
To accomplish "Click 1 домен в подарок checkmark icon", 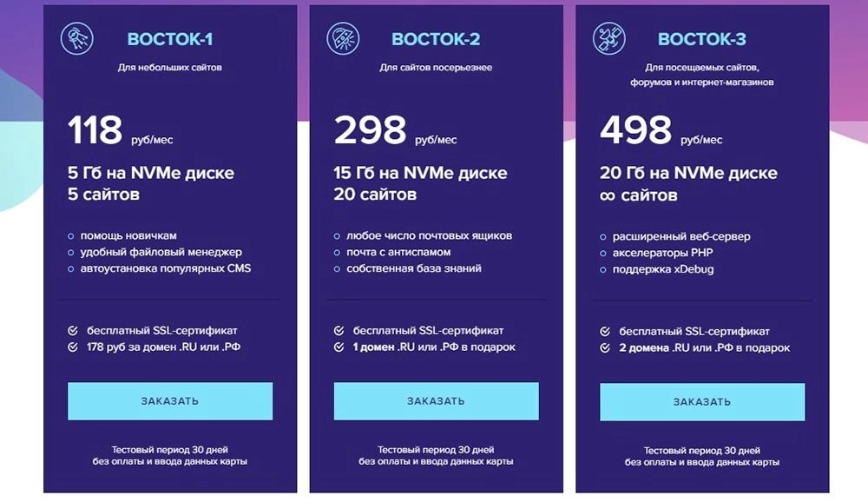I will (339, 347).
